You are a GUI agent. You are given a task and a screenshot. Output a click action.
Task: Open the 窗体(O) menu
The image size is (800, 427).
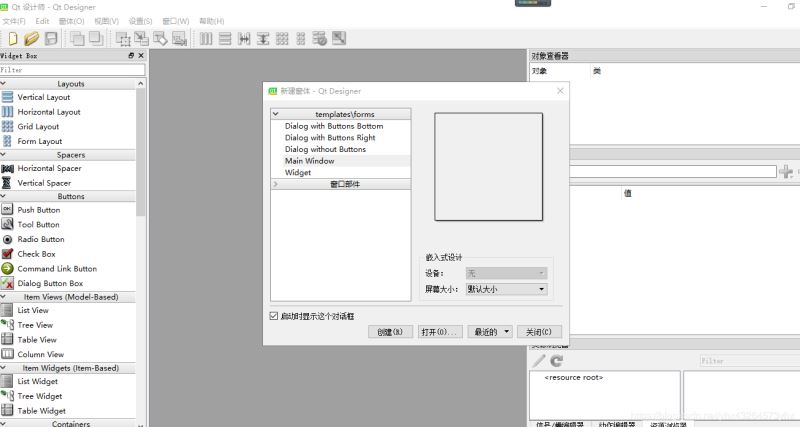click(71, 21)
